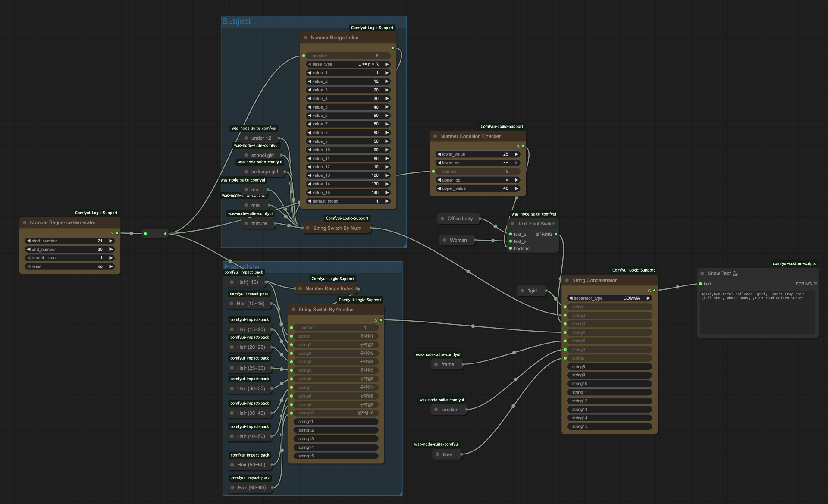The width and height of the screenshot is (828, 504).
Task: Select the mrs node
Action: (x=255, y=205)
